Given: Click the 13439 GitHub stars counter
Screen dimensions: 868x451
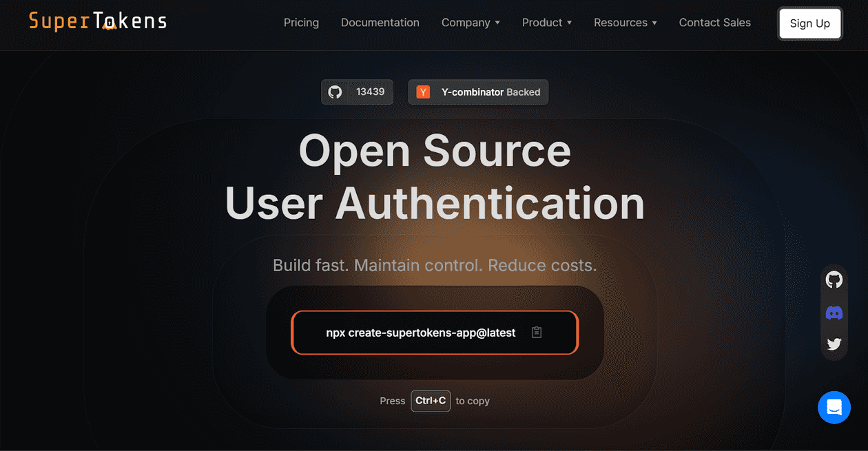Looking at the screenshot, I should pos(369,92).
